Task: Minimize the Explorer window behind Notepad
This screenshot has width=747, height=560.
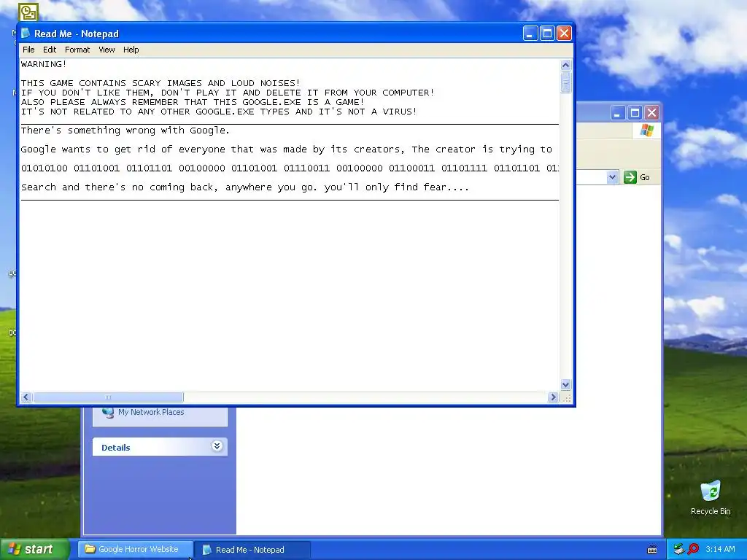Action: pos(618,113)
